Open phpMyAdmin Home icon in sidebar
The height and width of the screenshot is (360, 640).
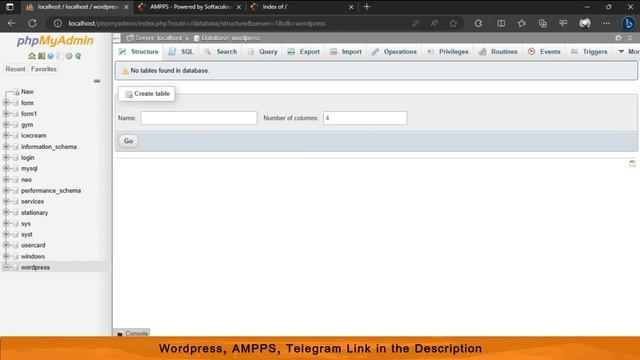31,56
